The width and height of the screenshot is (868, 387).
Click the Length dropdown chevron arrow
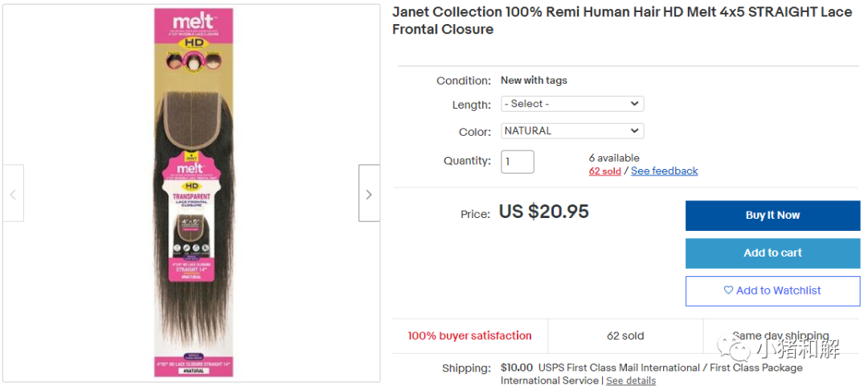(634, 104)
